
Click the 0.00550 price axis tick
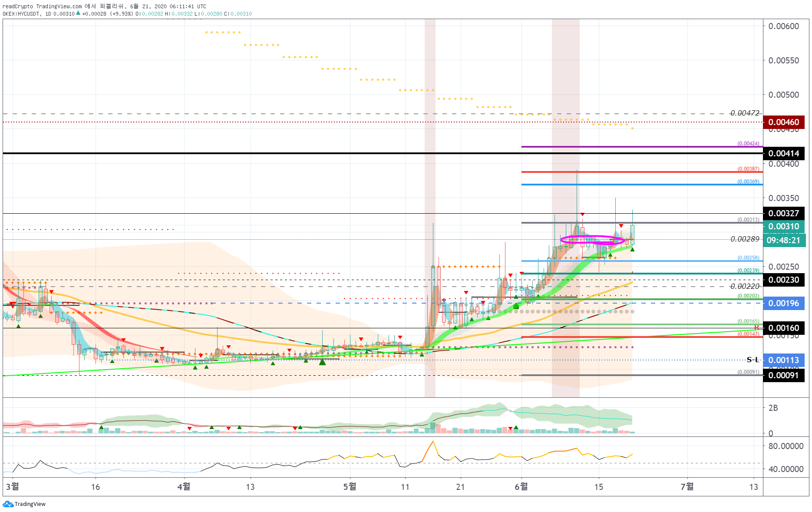click(783, 60)
